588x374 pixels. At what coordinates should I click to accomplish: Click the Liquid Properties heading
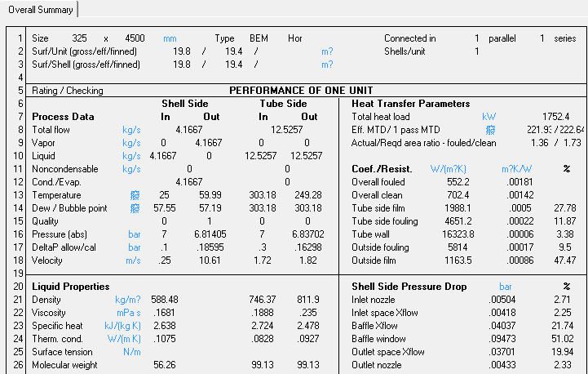tap(71, 287)
